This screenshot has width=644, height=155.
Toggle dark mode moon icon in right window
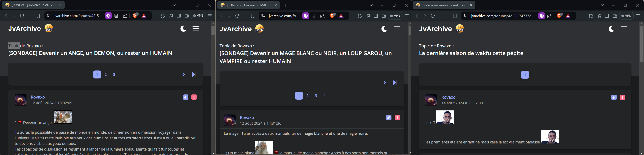[x=611, y=29]
